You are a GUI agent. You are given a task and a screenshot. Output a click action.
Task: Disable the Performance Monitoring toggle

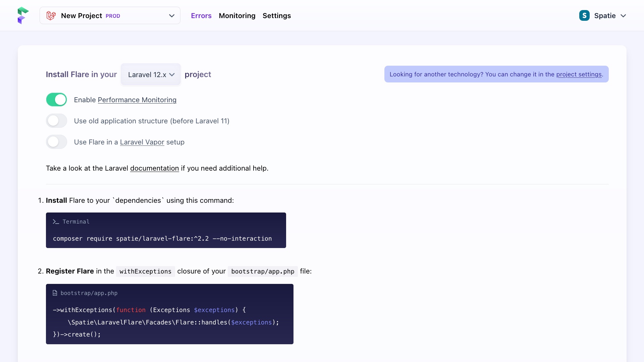click(x=56, y=100)
